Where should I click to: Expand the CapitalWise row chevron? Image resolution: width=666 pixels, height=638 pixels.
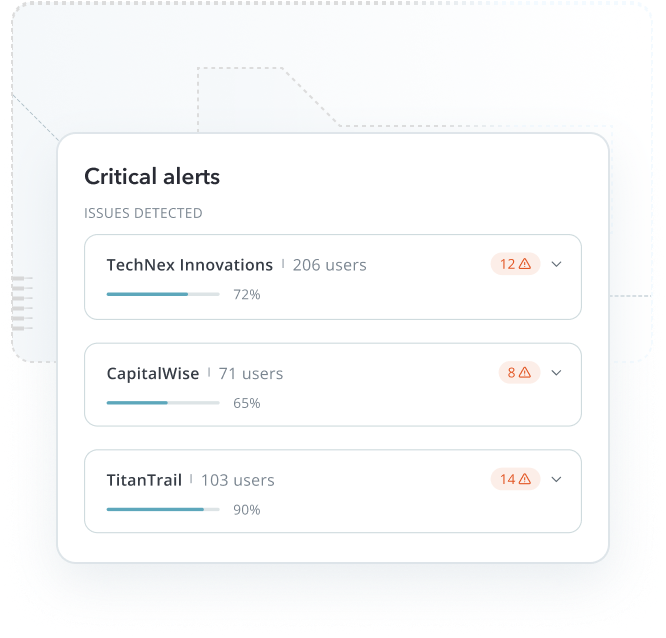[556, 373]
